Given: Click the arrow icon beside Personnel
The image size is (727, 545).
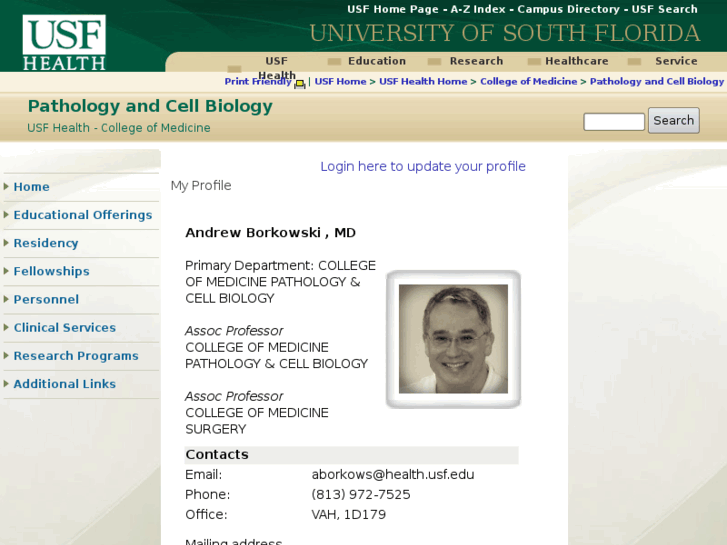Looking at the screenshot, I should pos(6,299).
